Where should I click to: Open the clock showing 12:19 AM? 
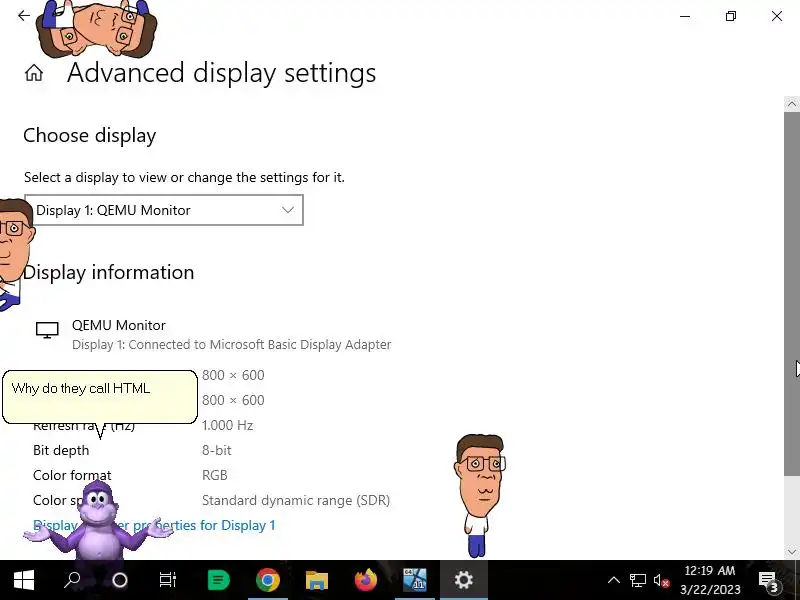pos(710,580)
